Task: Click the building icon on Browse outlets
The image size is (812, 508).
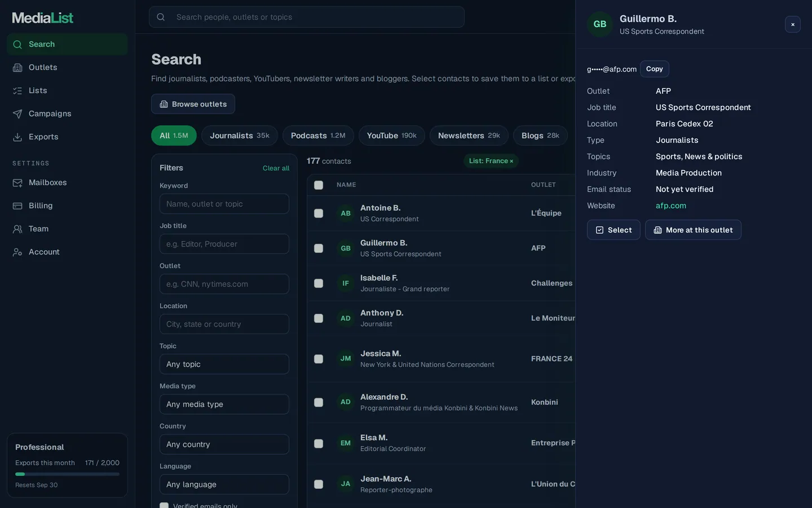Action: (x=164, y=104)
